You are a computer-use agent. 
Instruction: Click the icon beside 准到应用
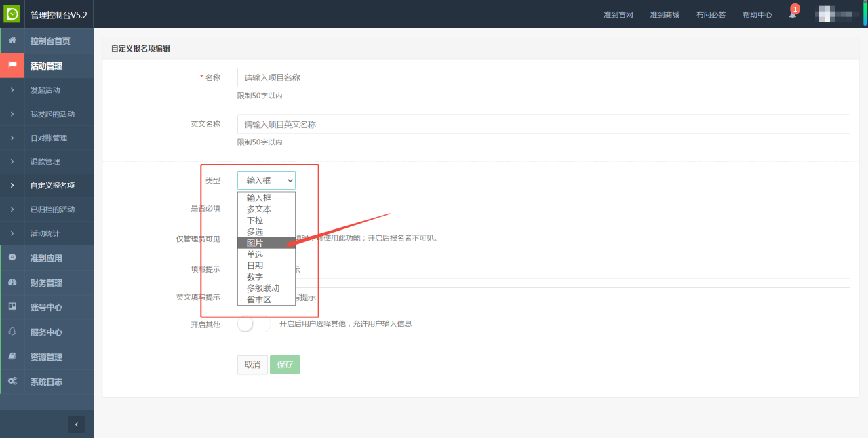coord(12,258)
